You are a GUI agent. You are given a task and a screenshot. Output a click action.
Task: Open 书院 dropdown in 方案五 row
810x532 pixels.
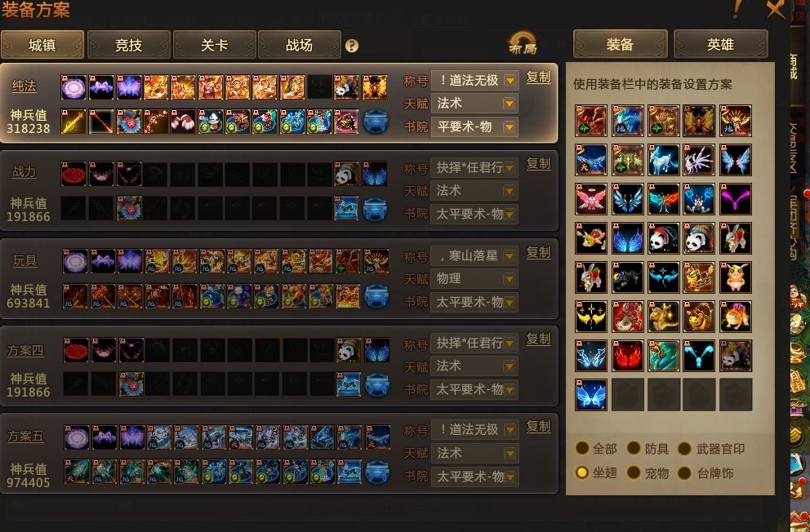click(x=474, y=477)
